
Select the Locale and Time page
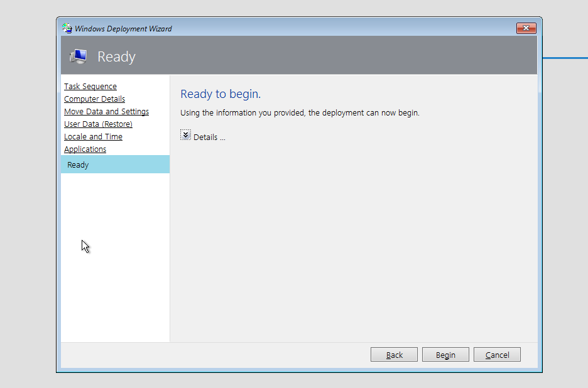pyautogui.click(x=93, y=136)
